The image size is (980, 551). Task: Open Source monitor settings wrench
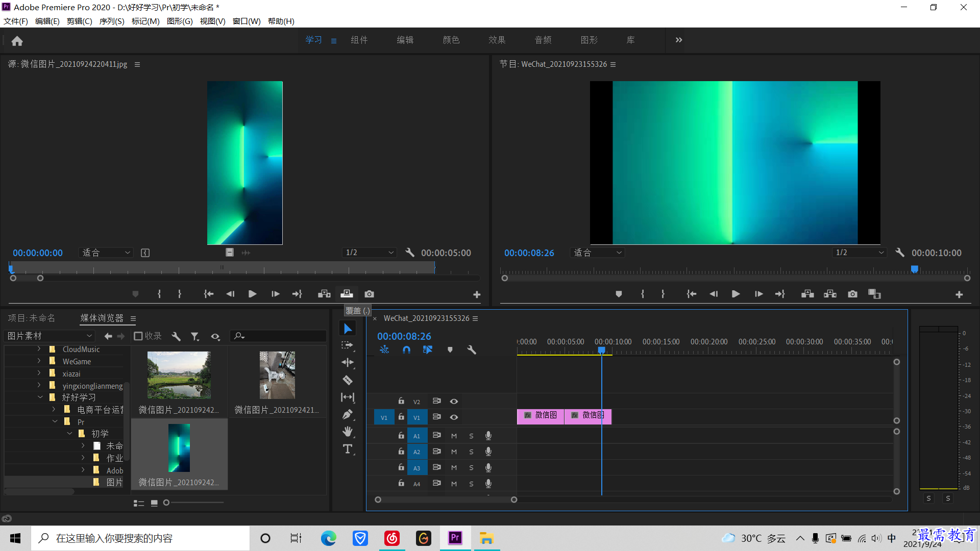click(x=410, y=253)
